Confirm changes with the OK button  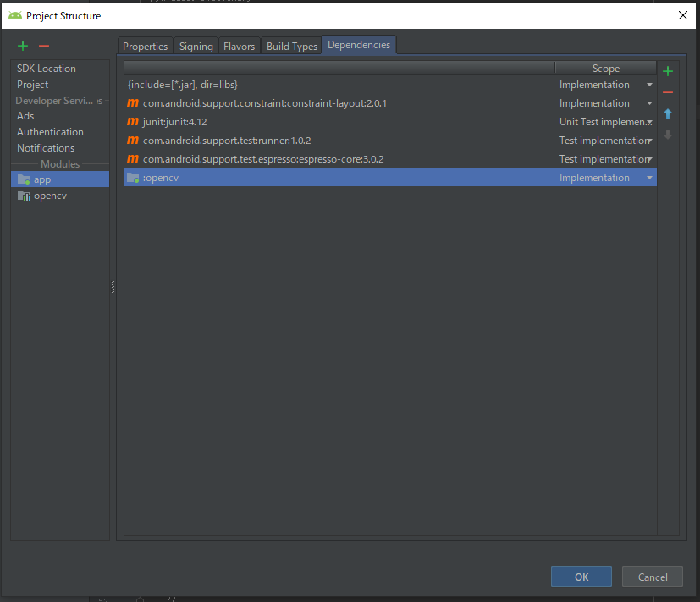[x=581, y=576]
